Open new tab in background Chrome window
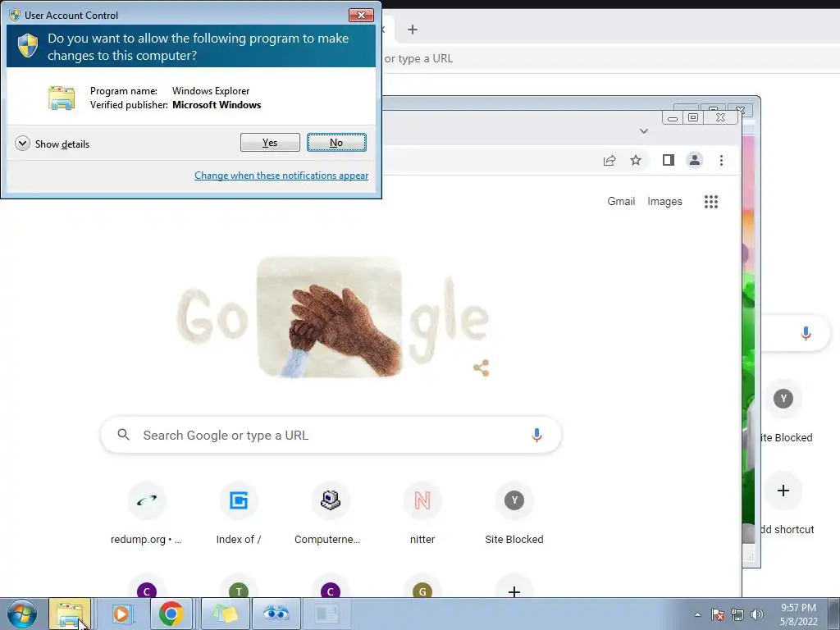Viewport: 840px width, 630px height. (x=412, y=30)
